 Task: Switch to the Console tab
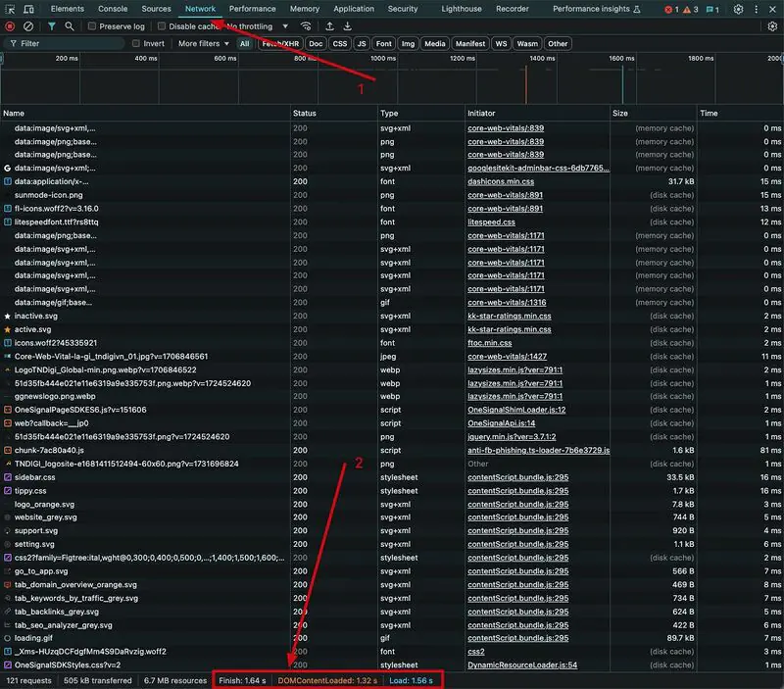click(113, 9)
